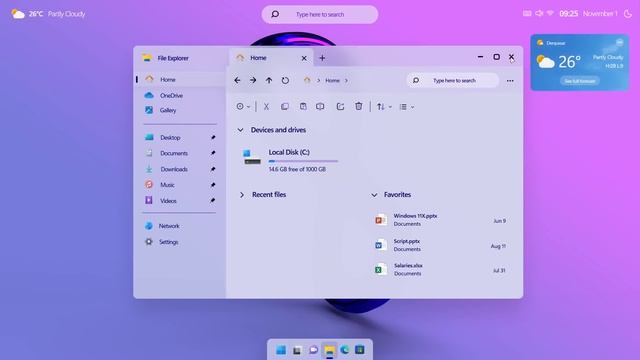Screen dimensions: 640x360
Task: Click Home in the breadcrumb path
Action: coord(332,80)
